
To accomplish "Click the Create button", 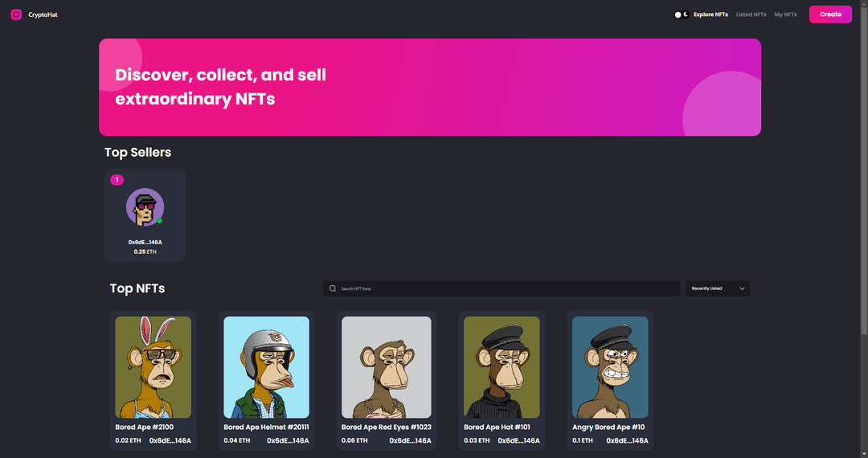I will (830, 14).
